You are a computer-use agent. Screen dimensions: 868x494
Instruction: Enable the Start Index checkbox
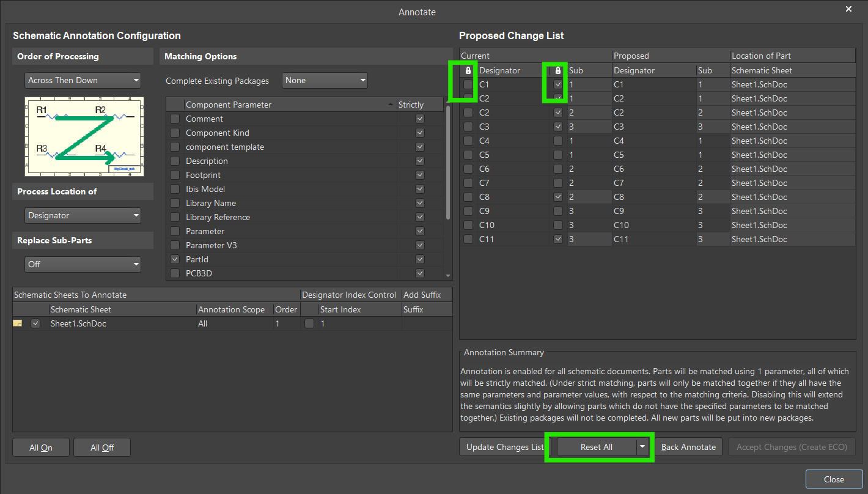309,323
